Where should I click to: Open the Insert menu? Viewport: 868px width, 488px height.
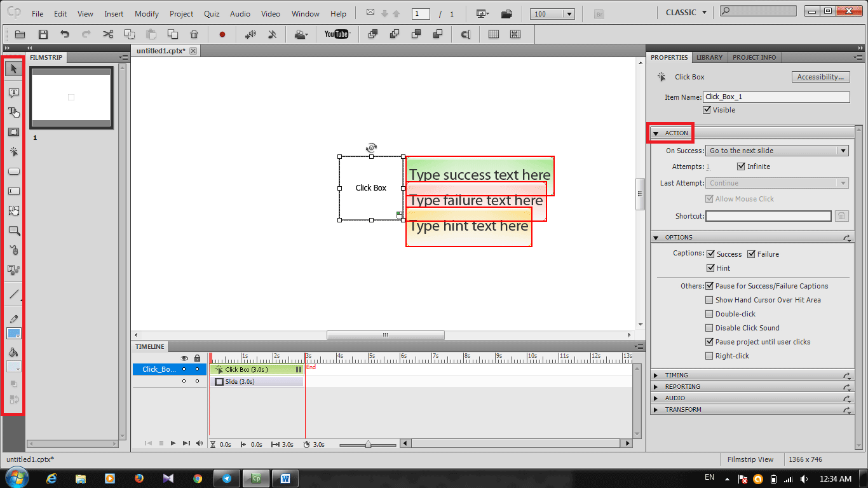(114, 13)
